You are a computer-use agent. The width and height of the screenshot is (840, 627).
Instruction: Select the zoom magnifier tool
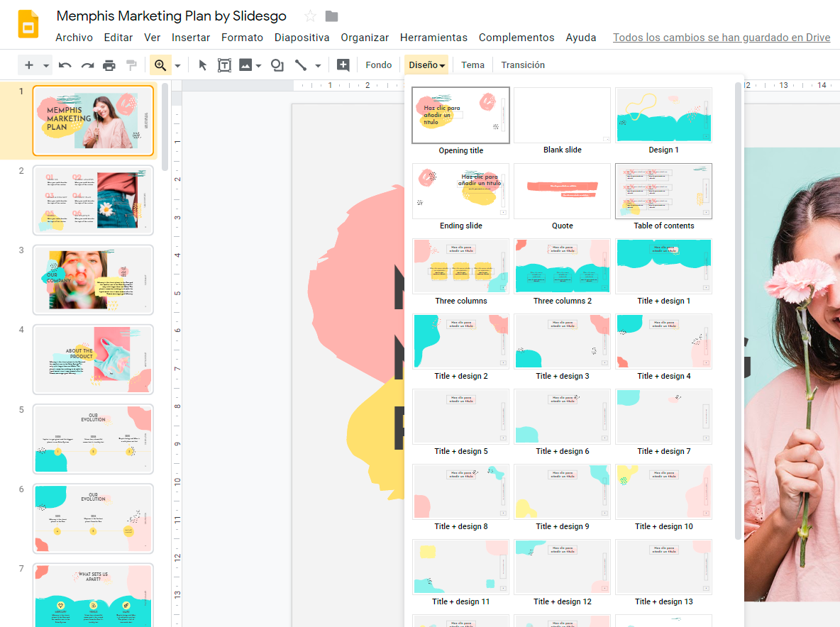pyautogui.click(x=160, y=65)
